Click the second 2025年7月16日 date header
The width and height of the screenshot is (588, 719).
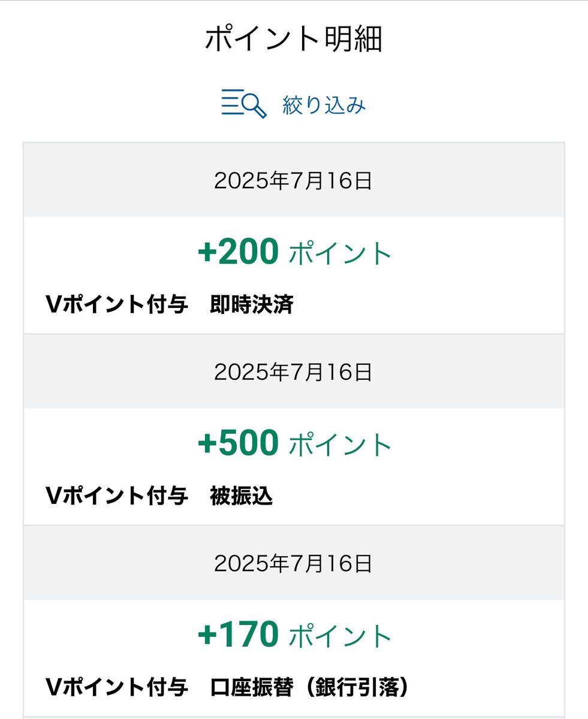[x=294, y=372]
